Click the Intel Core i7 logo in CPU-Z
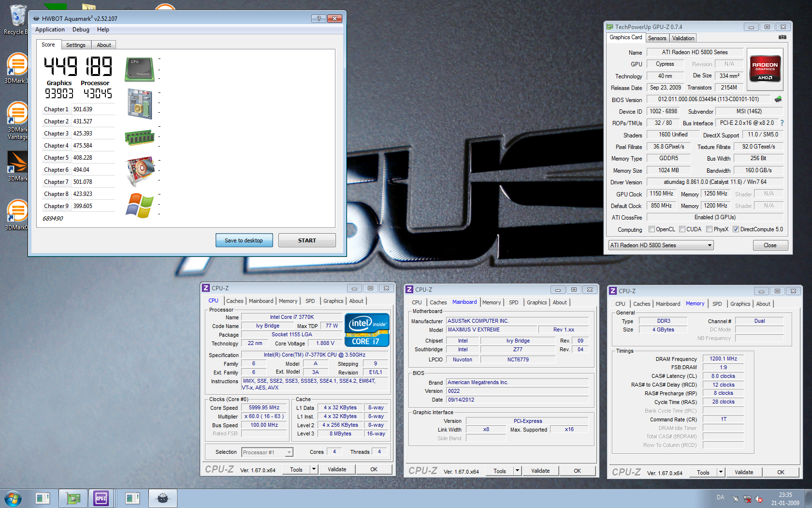 click(367, 329)
